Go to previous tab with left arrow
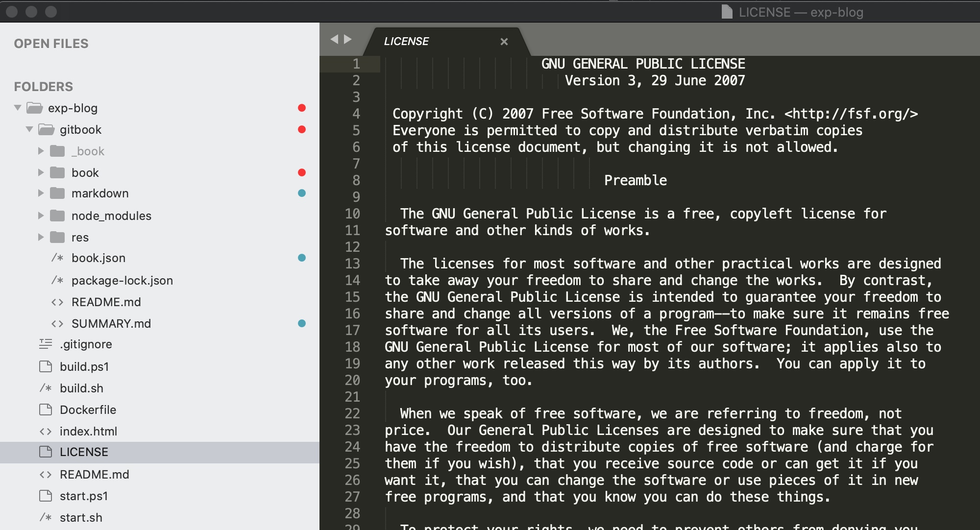Screen dimensions: 980x530 [x=334, y=39]
